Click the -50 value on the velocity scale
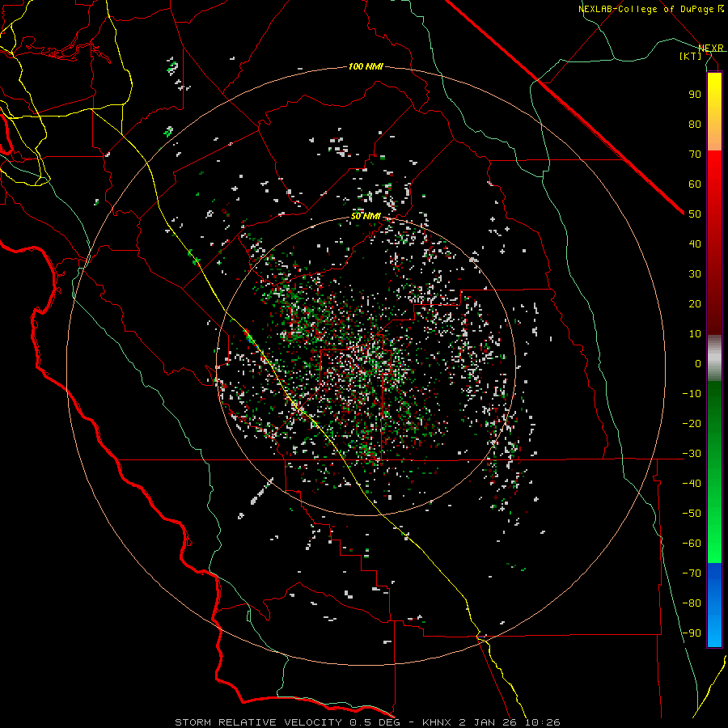The image size is (728, 728). [692, 514]
